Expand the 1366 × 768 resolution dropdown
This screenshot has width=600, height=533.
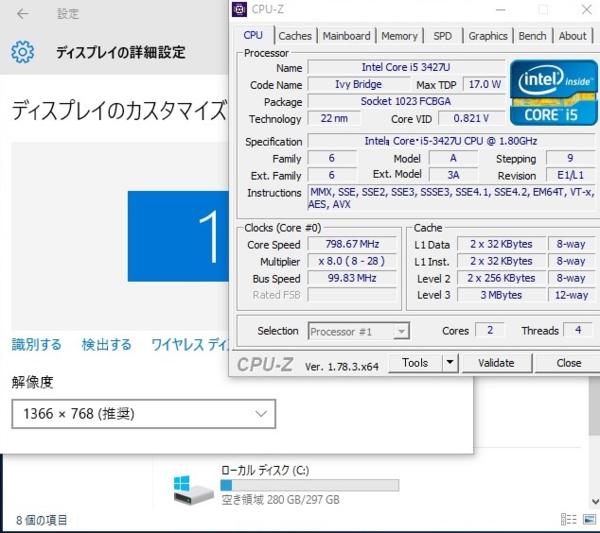pyautogui.click(x=143, y=414)
